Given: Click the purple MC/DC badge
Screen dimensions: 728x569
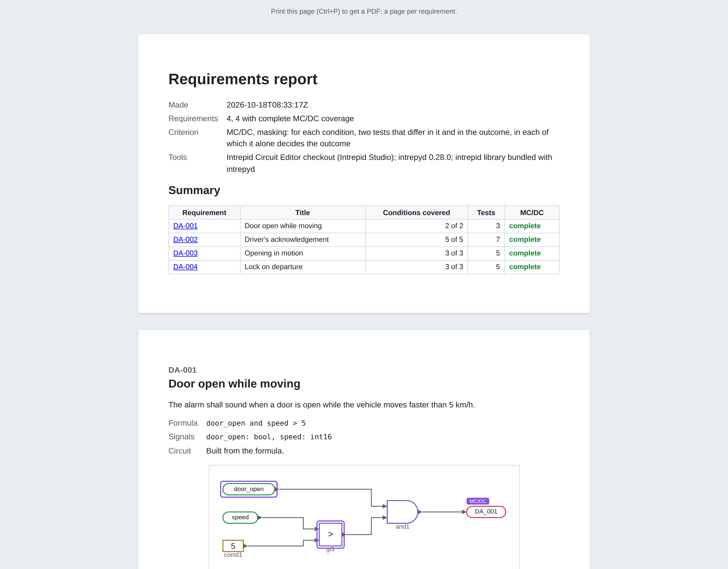Looking at the screenshot, I should [x=478, y=501].
